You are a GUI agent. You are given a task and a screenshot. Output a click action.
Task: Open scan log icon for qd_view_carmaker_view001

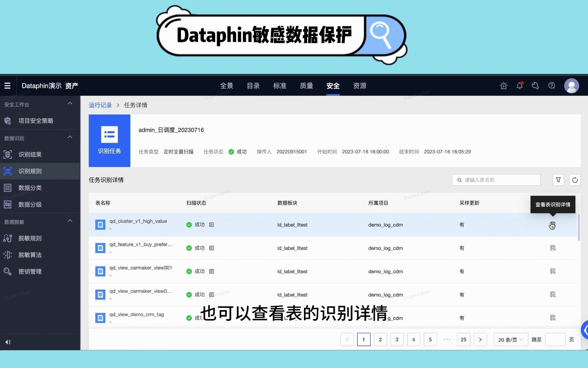pyautogui.click(x=212, y=272)
